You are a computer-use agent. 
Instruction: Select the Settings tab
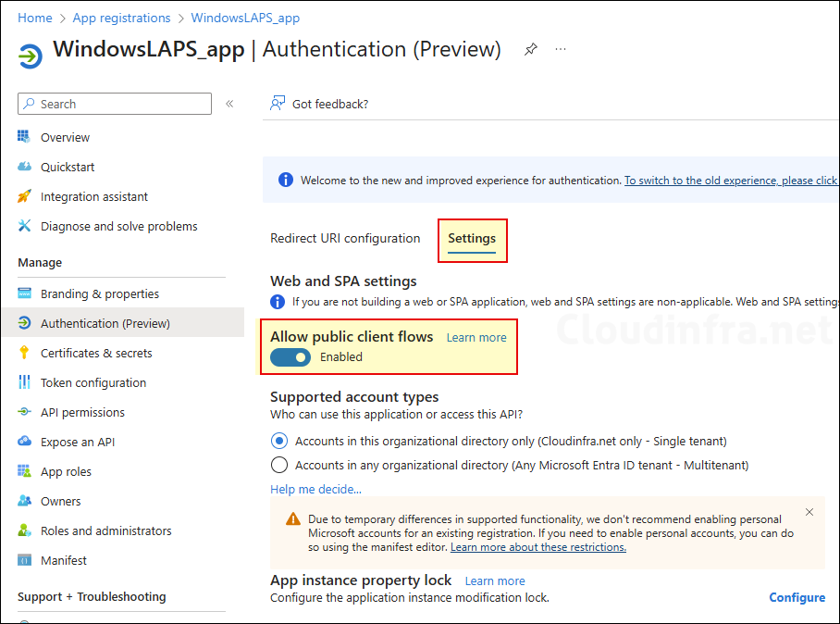click(x=472, y=238)
